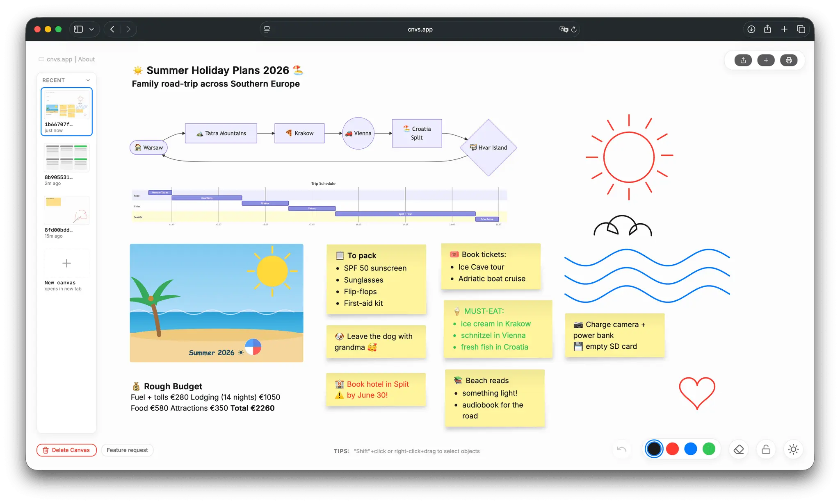Select the Book hotel in Split note

(376, 390)
